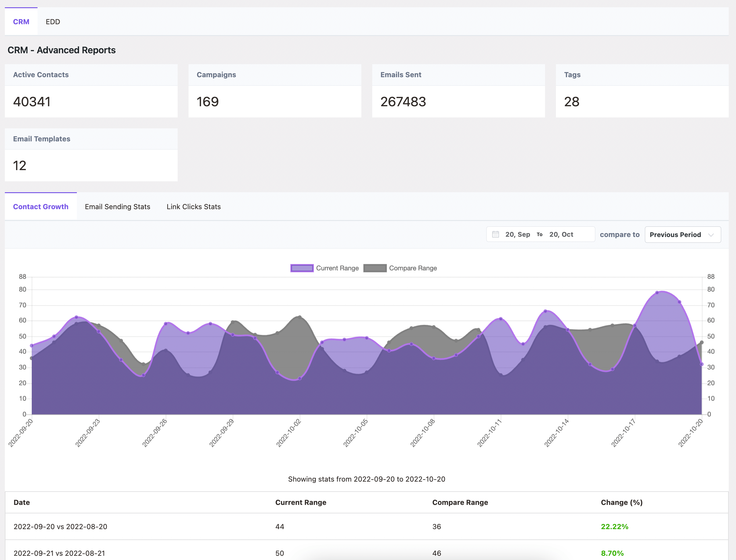Click the Emails Sent stat card
The width and height of the screenshot is (736, 560).
[x=458, y=91]
